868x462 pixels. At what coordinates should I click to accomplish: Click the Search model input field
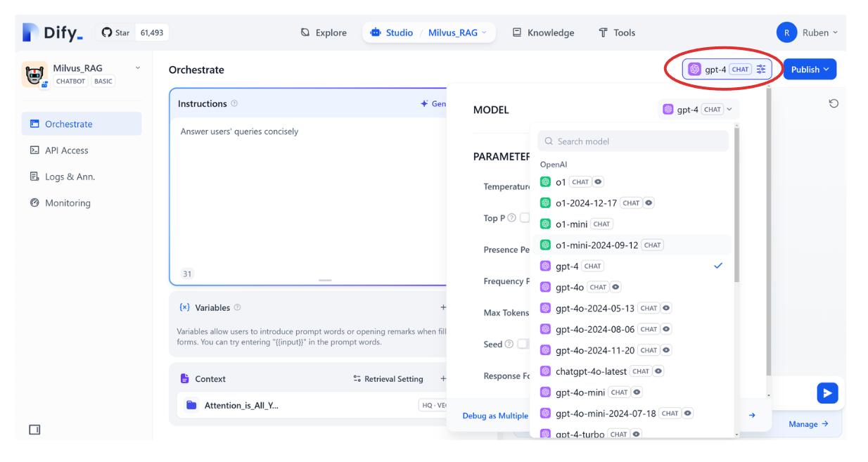pos(633,141)
